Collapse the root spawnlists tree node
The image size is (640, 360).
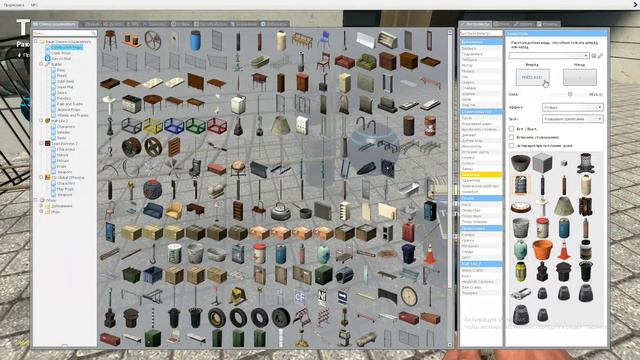coord(36,41)
